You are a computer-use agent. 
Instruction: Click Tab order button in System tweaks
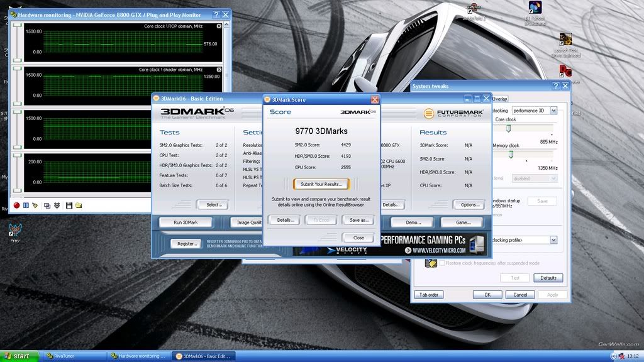tap(428, 295)
